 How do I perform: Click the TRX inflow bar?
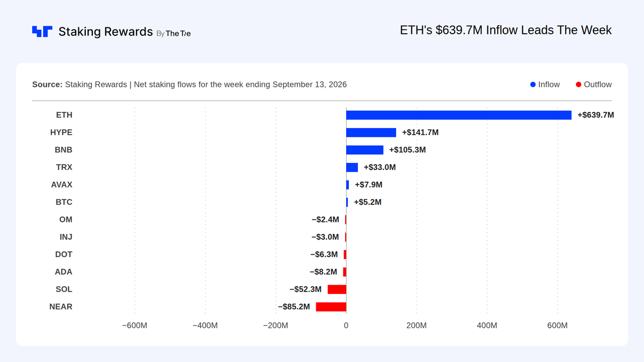352,167
